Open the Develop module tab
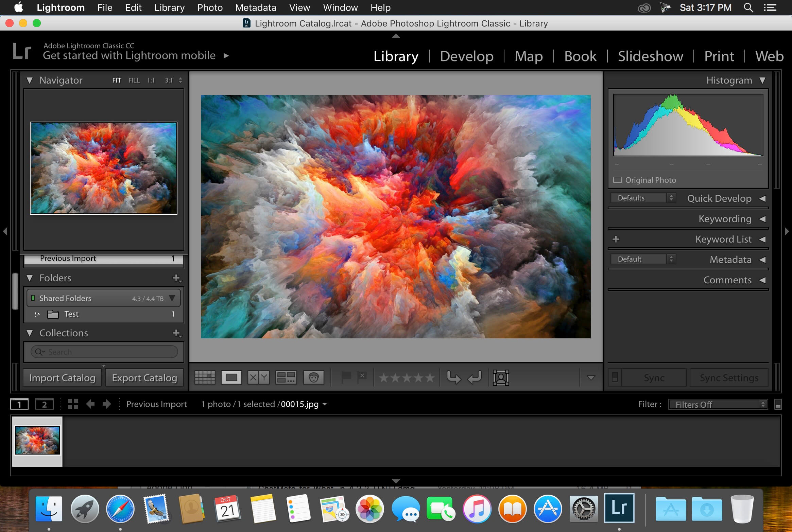Screen dimensions: 792x532 point(466,56)
